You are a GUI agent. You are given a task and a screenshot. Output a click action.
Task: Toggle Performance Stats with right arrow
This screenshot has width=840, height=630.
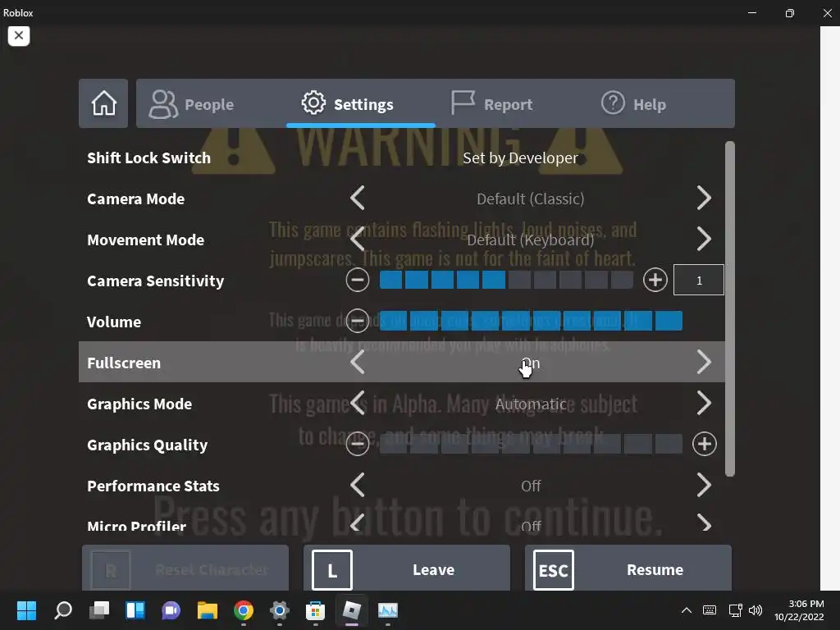click(704, 485)
